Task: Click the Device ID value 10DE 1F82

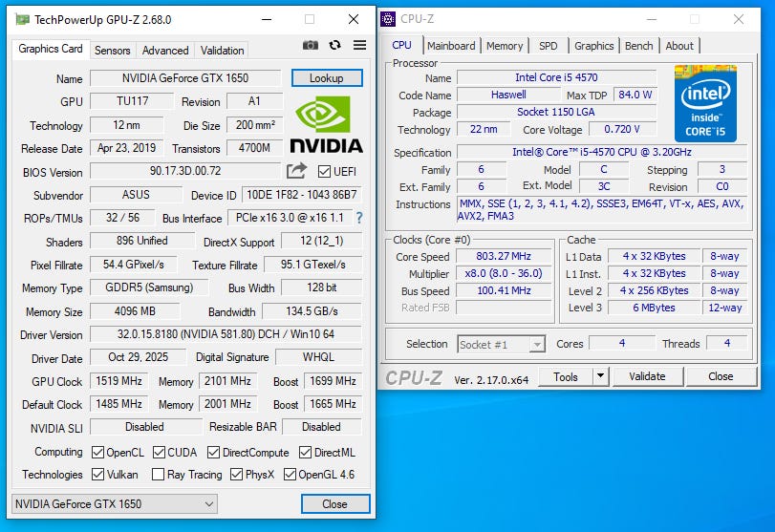Action: pos(302,195)
